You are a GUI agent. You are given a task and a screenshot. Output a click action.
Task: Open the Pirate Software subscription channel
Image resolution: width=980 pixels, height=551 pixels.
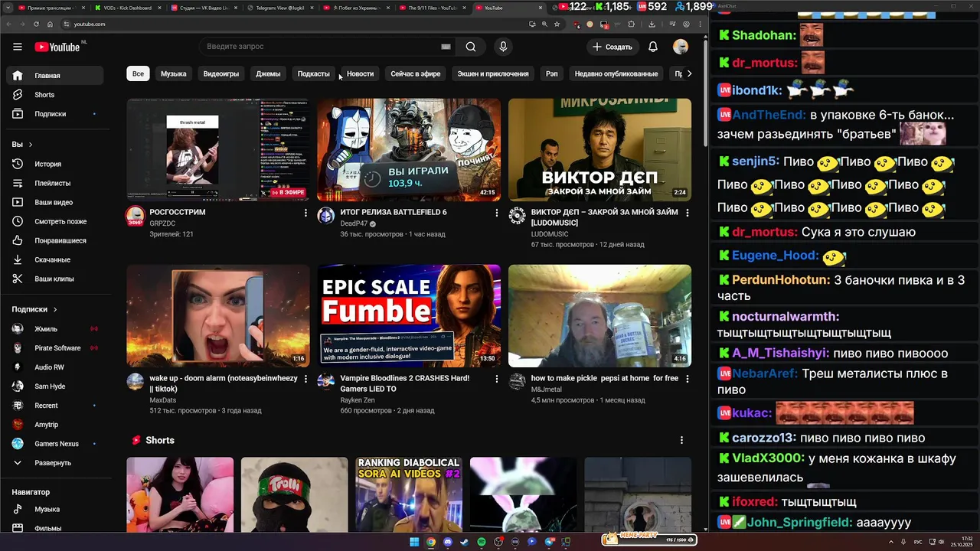[x=54, y=348]
